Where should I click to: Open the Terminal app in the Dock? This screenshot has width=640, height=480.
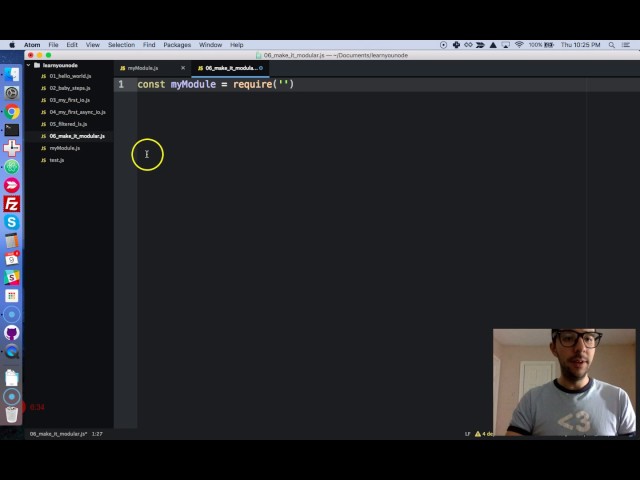coord(11,130)
